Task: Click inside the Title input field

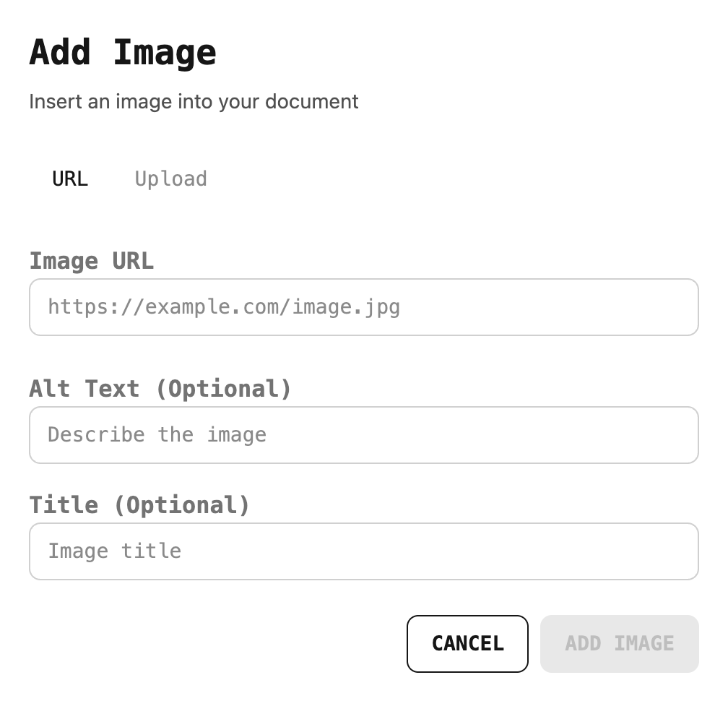Action: (x=363, y=551)
